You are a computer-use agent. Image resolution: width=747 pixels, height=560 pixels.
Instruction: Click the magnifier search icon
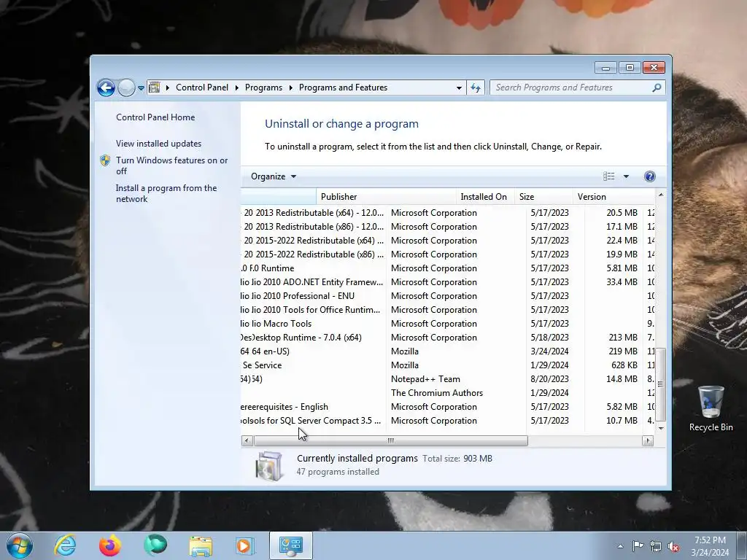click(657, 87)
